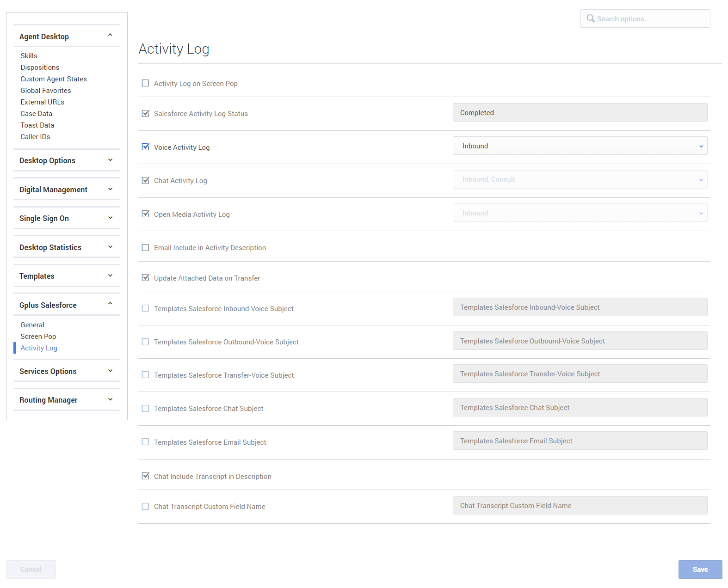The height and width of the screenshot is (588, 728).
Task: Click the search magnifier icon
Action: 590,18
